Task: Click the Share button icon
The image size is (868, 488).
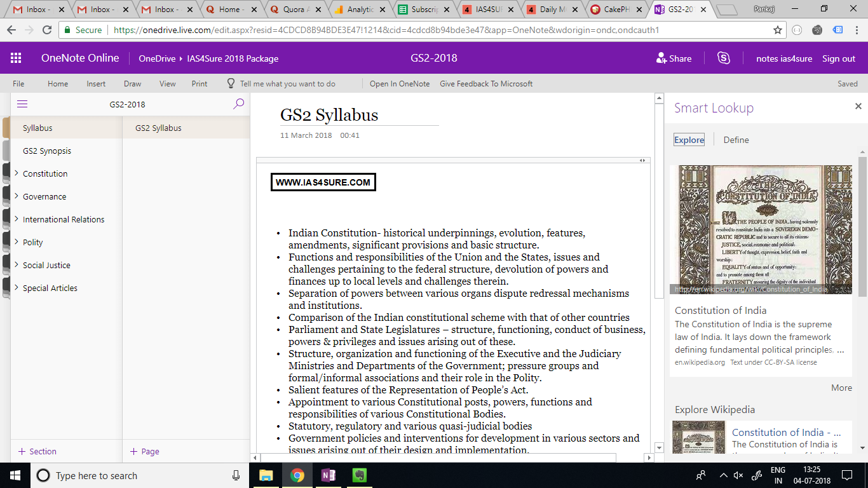Action: [661, 58]
